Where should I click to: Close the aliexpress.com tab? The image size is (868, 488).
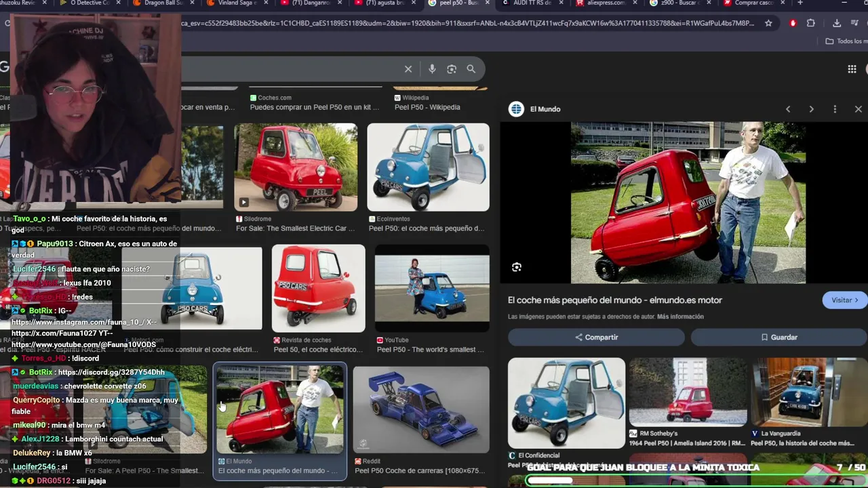click(x=634, y=3)
